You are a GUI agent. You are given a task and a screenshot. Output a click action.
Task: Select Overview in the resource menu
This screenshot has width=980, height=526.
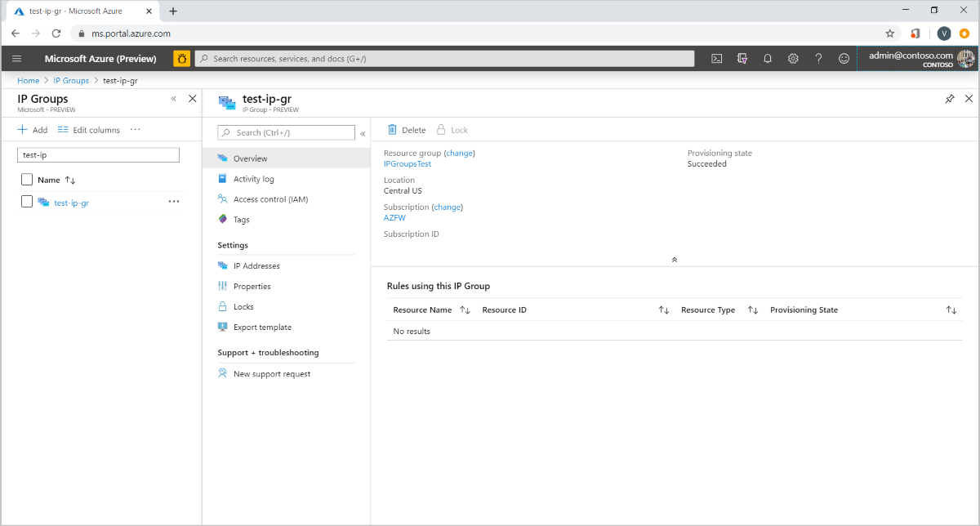point(286,158)
